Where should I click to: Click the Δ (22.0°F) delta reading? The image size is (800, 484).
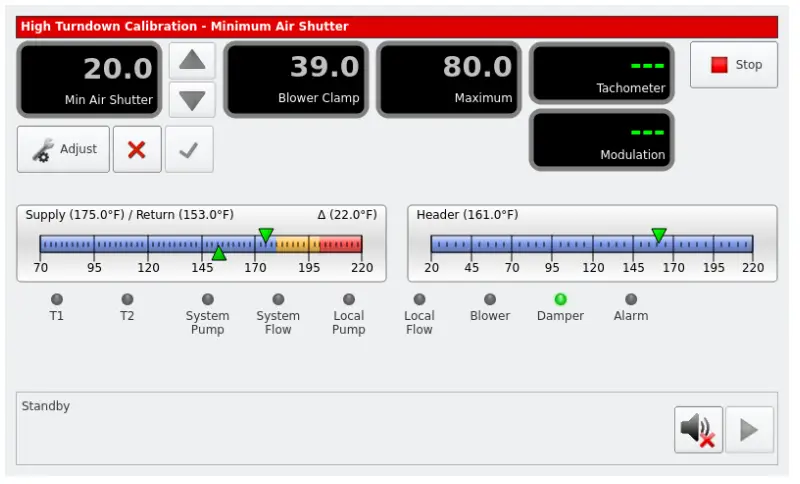click(347, 215)
